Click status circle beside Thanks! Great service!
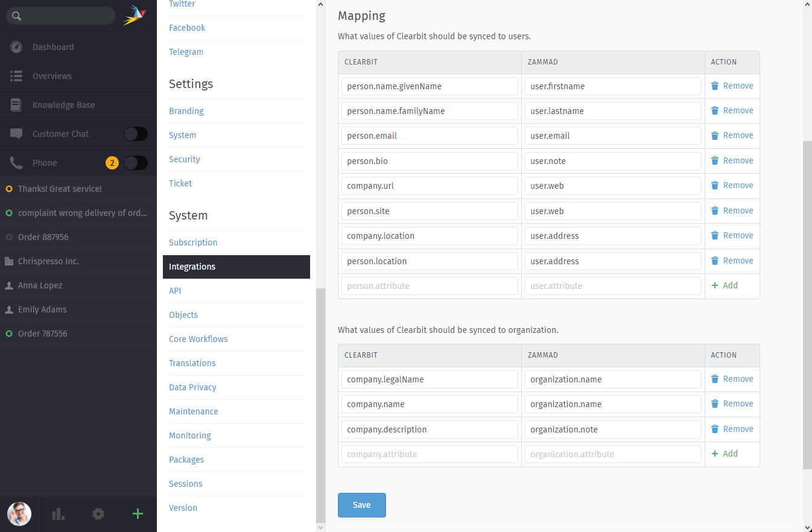 pos(9,189)
